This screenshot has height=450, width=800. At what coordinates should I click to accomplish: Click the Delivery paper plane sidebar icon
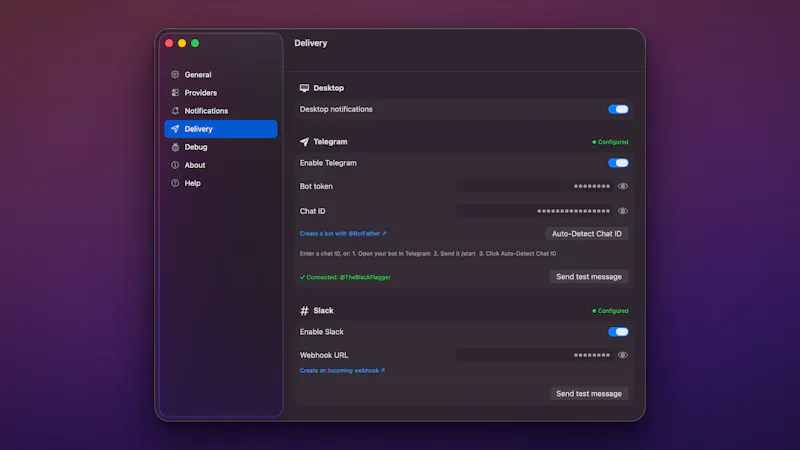click(x=175, y=129)
